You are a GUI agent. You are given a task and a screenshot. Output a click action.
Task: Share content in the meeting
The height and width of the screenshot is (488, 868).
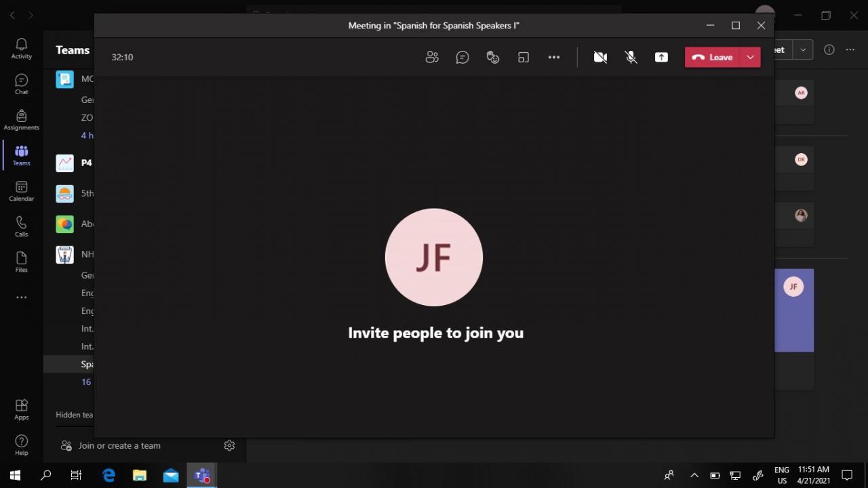tap(661, 58)
